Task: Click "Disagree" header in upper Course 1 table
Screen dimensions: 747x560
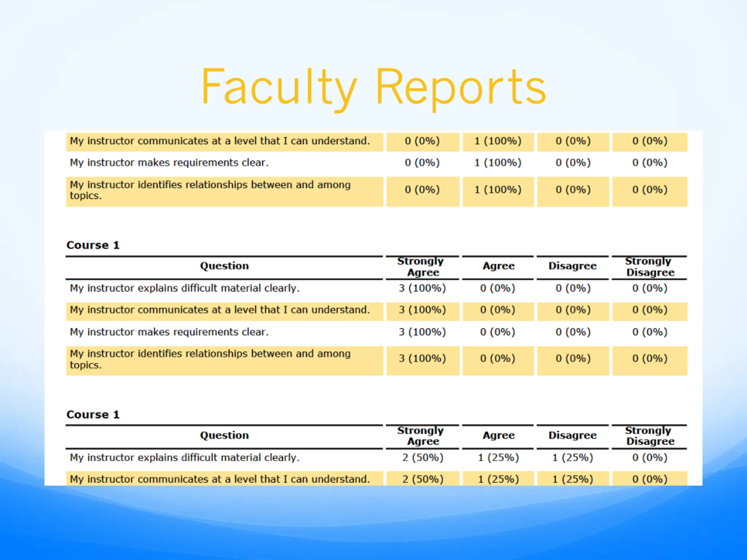Action: pos(573,266)
